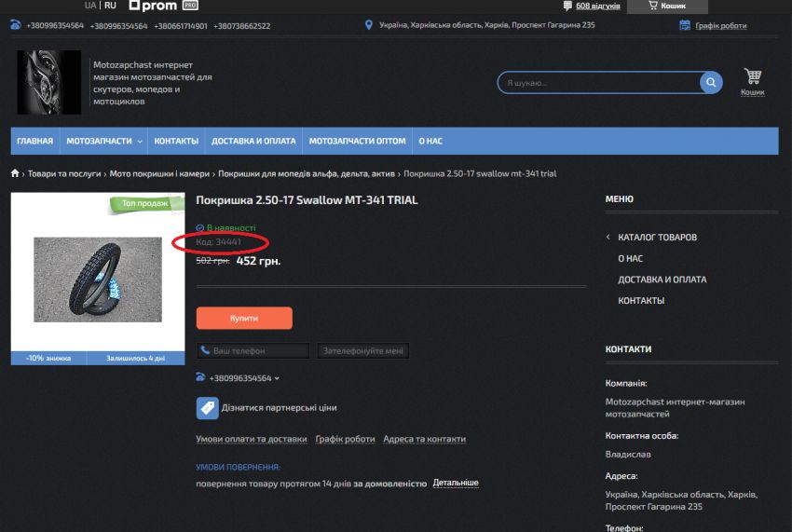Open the tire product photo
This screenshot has height=532, width=792.
pyautogui.click(x=98, y=280)
